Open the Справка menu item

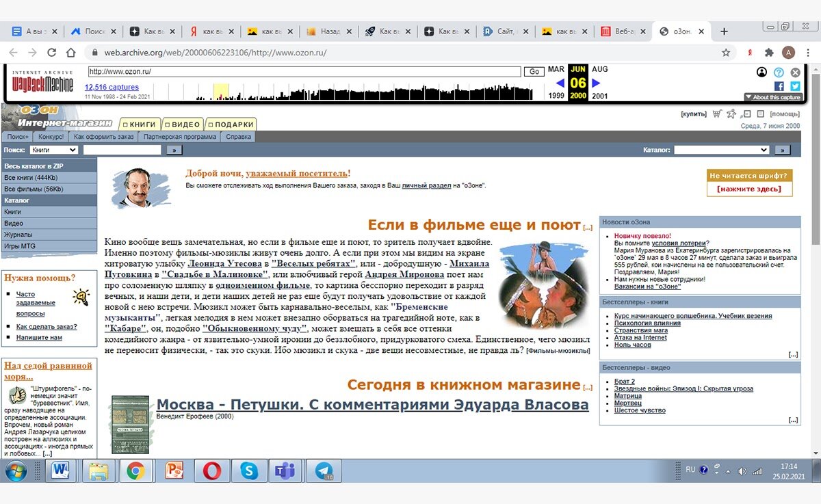pos(239,137)
